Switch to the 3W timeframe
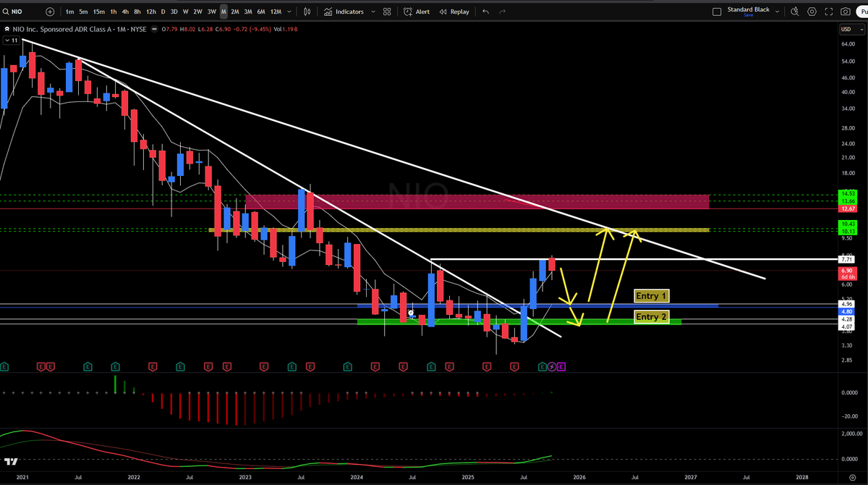The width and height of the screenshot is (868, 485). point(211,12)
